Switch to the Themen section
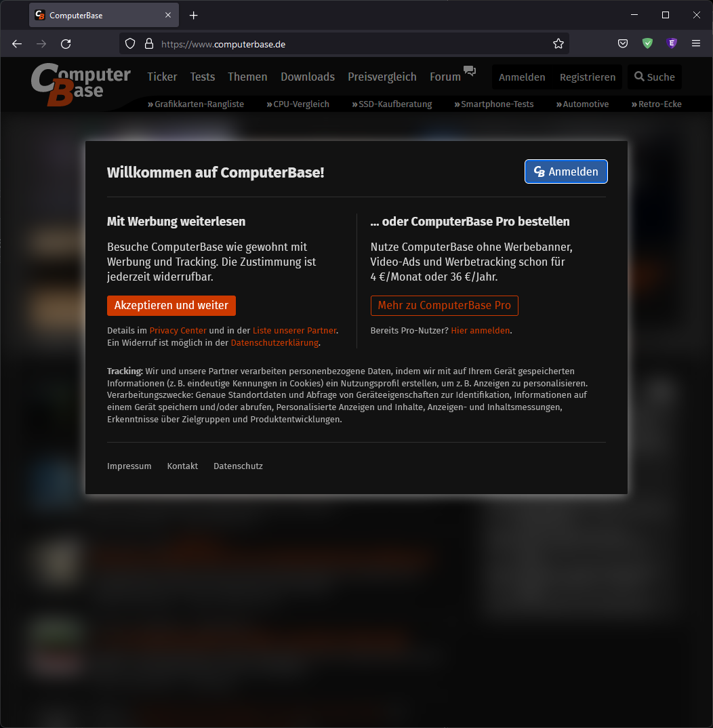The height and width of the screenshot is (728, 713). pos(247,77)
